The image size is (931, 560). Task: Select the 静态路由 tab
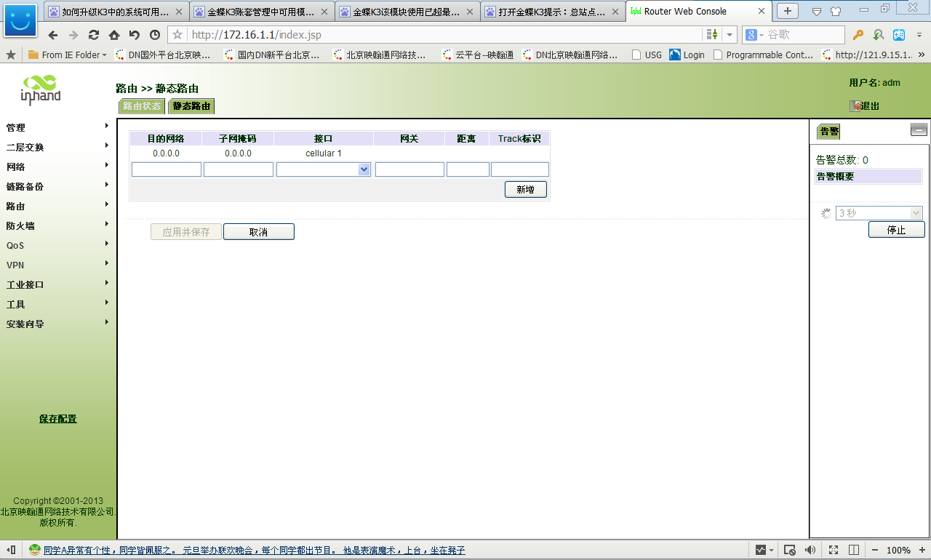click(191, 106)
